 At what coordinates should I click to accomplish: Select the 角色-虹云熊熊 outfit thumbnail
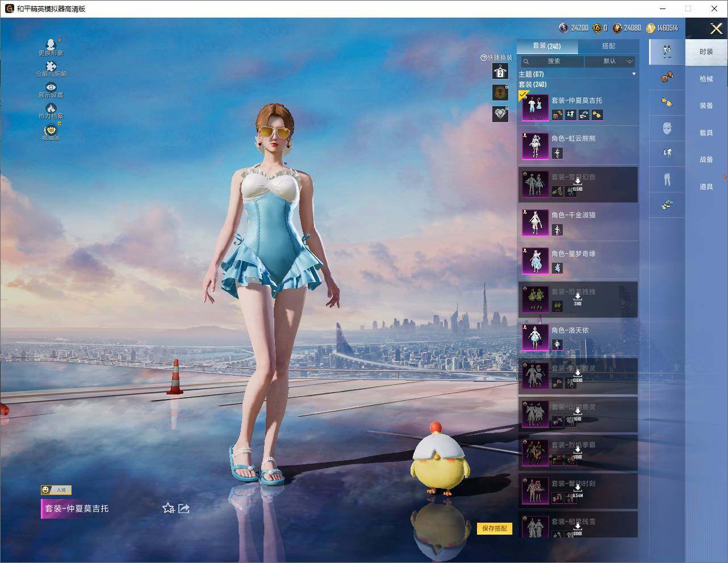pyautogui.click(x=535, y=145)
